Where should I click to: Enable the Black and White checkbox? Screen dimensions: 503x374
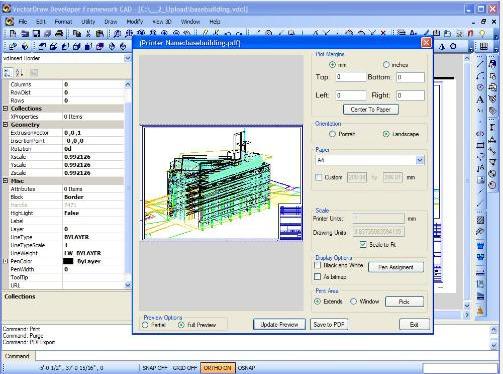tap(318, 265)
